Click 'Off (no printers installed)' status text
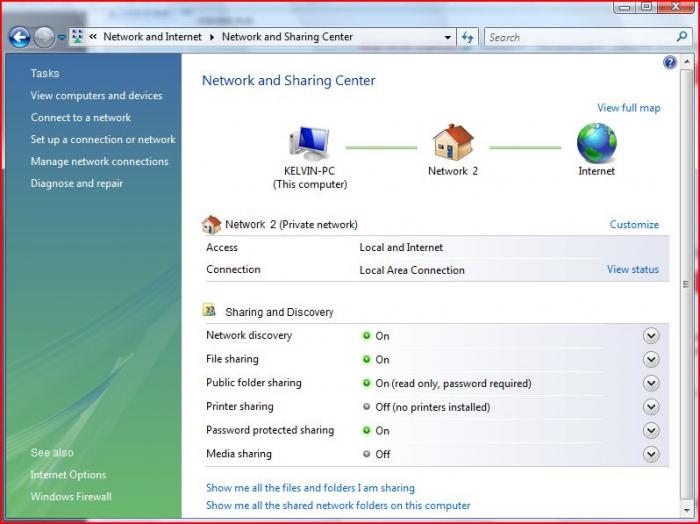 click(x=433, y=407)
